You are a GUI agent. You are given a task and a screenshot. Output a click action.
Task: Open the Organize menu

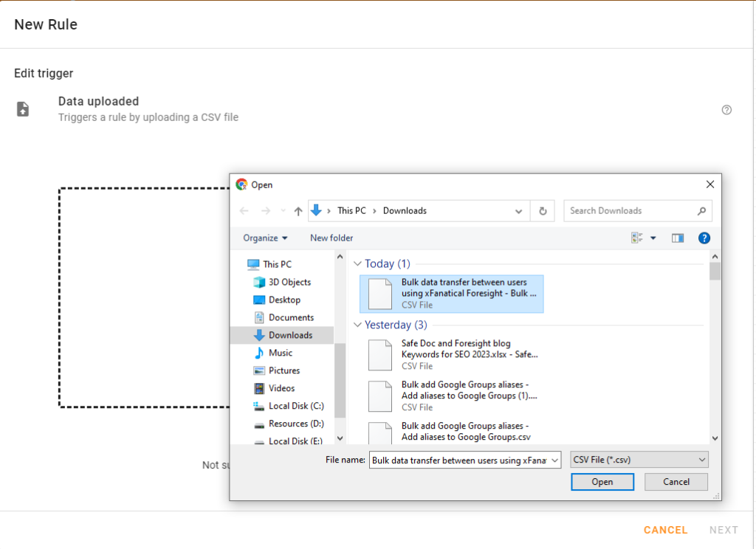[264, 238]
